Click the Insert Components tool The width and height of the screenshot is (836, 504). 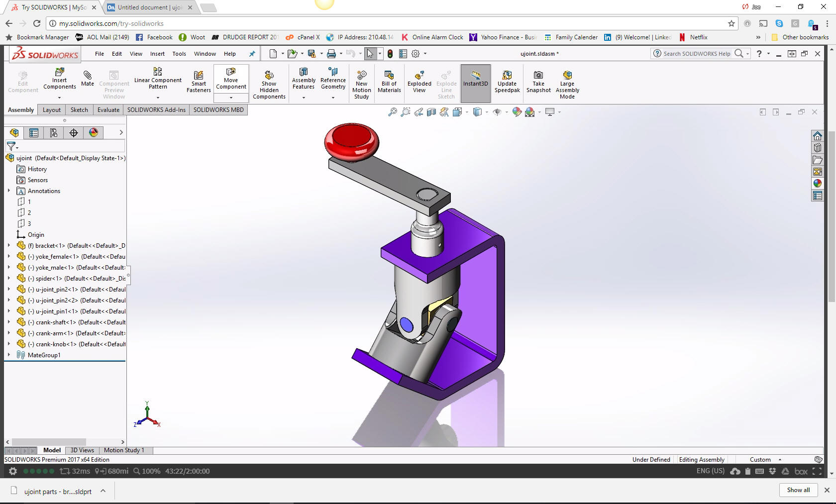[x=59, y=79]
